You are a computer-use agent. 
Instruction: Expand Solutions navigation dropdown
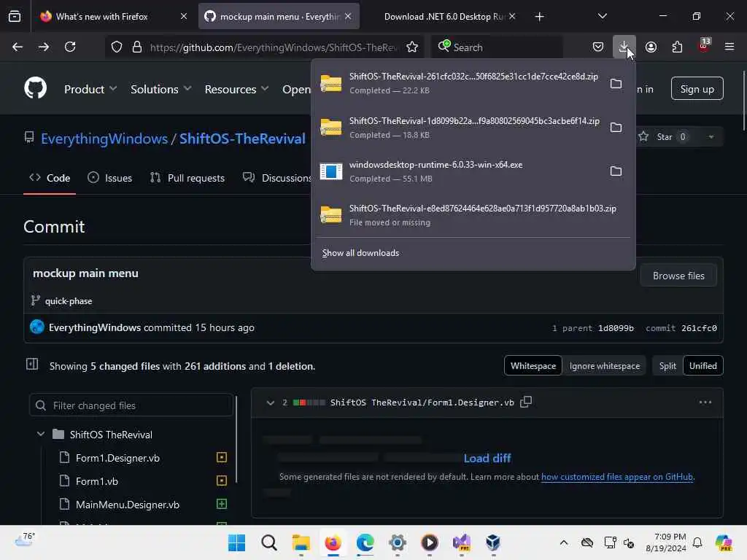[161, 89]
